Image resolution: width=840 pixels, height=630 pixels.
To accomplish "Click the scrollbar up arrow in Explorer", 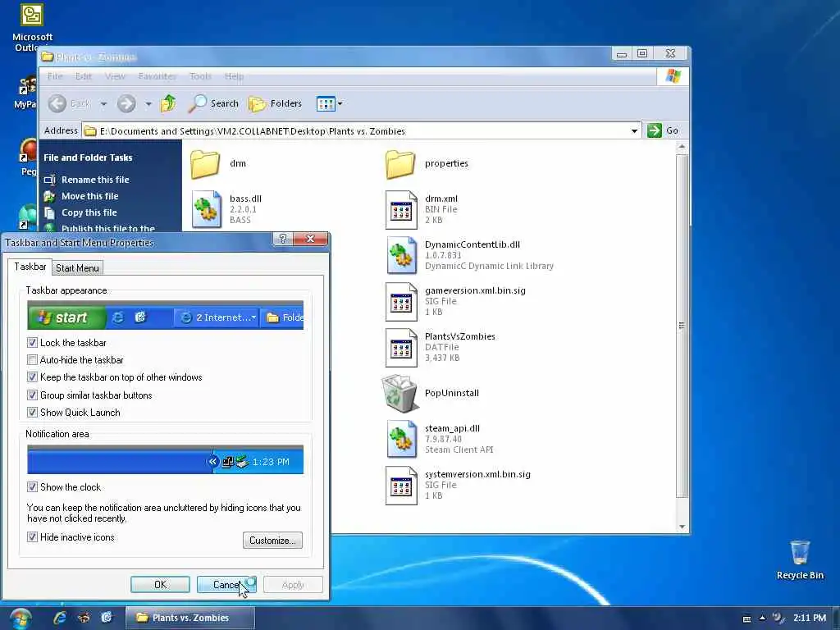I will 682,147.
